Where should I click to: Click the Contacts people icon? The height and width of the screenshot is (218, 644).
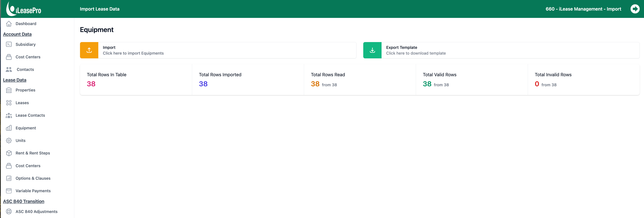9,70
